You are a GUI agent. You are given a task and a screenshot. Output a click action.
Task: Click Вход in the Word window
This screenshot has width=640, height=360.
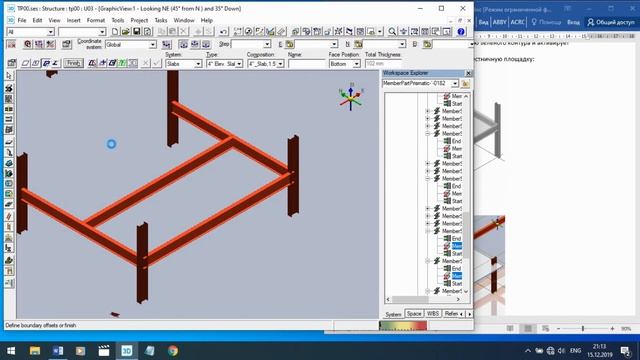pos(573,22)
